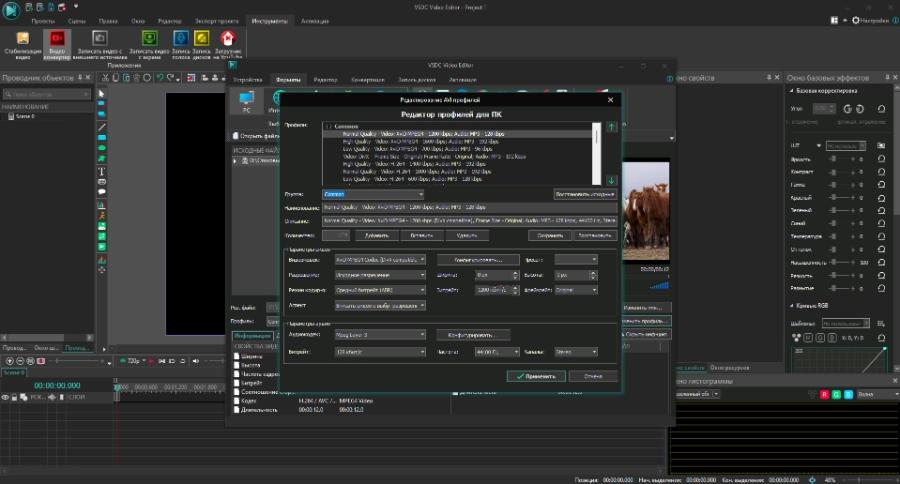Open Record video from external source

99,45
